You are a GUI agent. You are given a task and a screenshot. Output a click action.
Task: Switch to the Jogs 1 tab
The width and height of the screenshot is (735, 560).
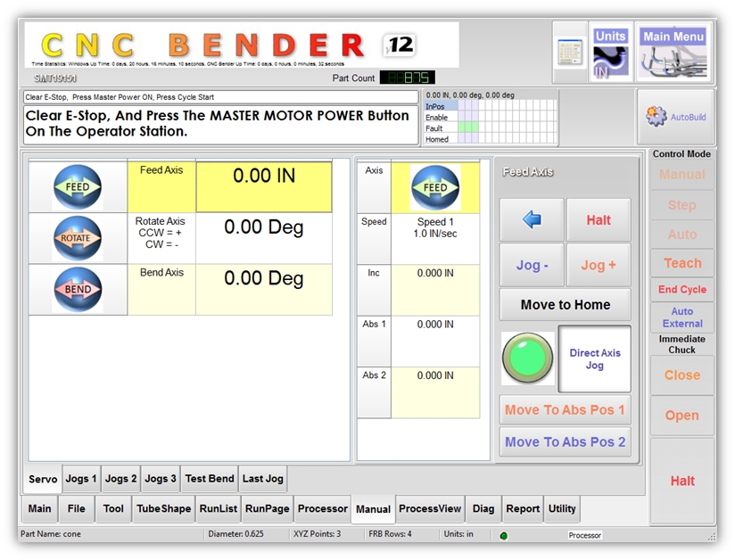[x=81, y=479]
